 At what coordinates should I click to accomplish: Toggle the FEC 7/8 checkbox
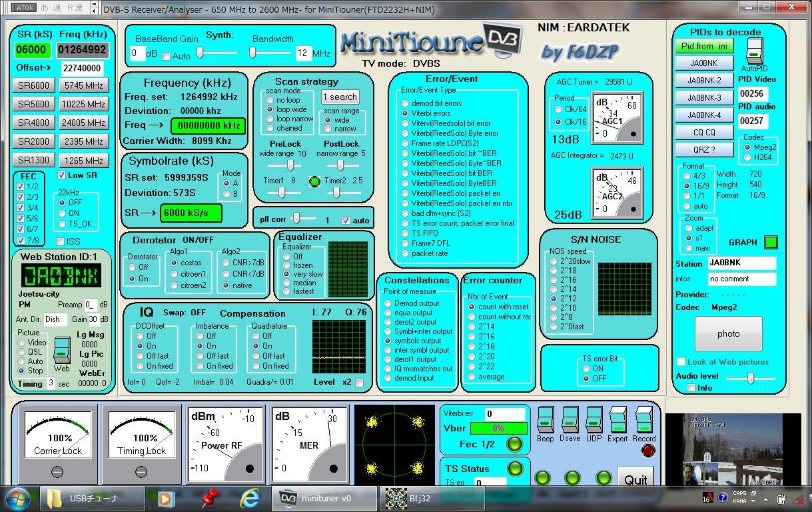pos(21,240)
